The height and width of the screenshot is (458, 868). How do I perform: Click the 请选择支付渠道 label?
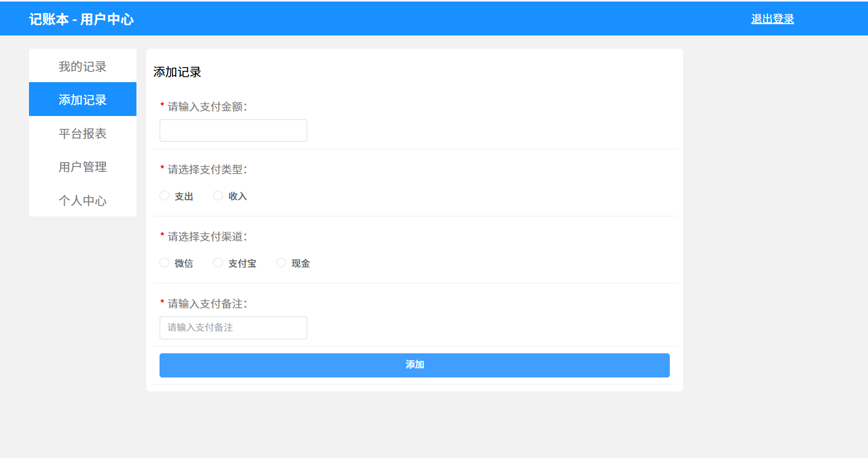click(x=207, y=237)
